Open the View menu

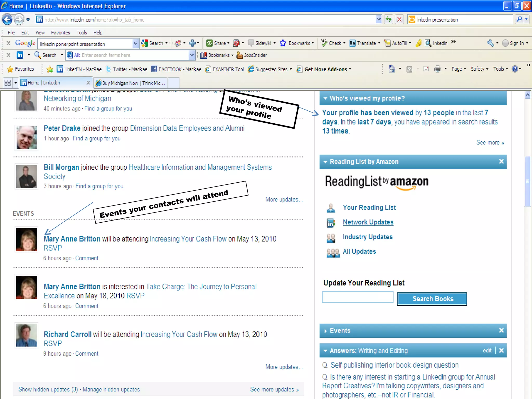40,32
